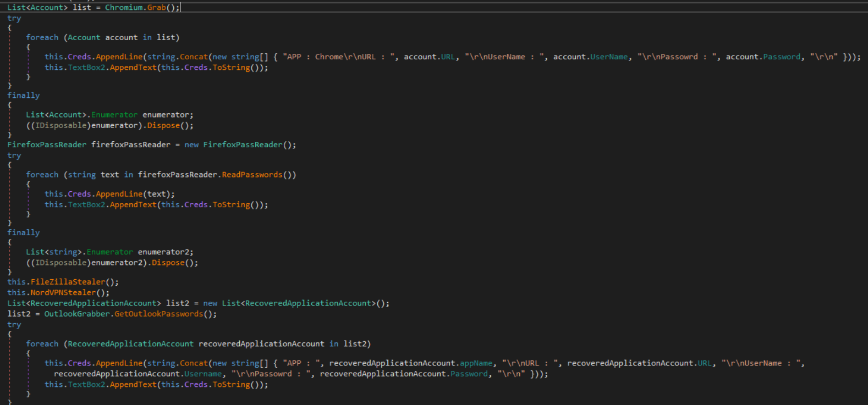The width and height of the screenshot is (868, 405).
Task: Select the firefoxPassReader variable declaration name
Action: coord(131,145)
